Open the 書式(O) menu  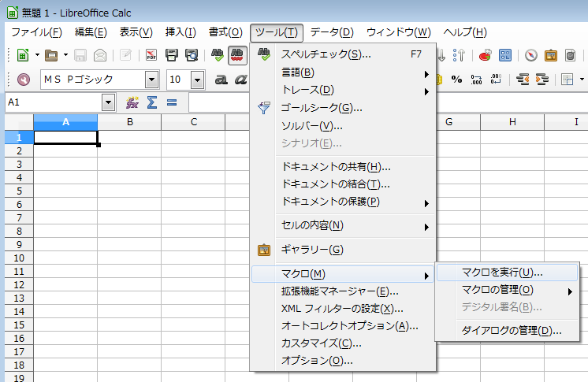[225, 32]
